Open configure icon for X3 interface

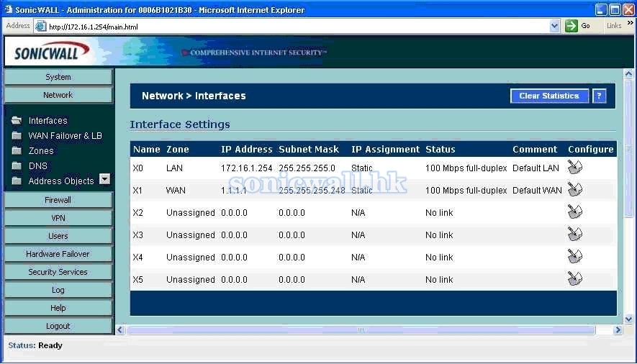click(575, 234)
